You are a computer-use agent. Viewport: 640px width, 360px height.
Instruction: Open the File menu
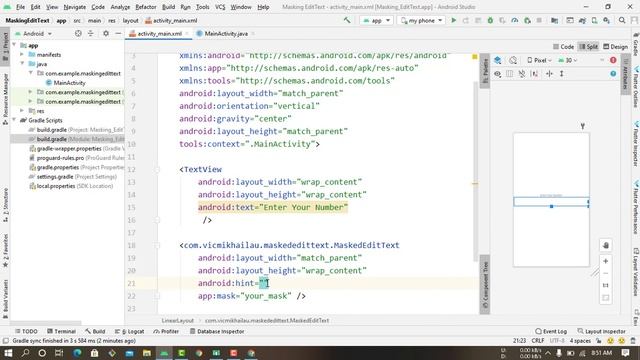(20, 7)
